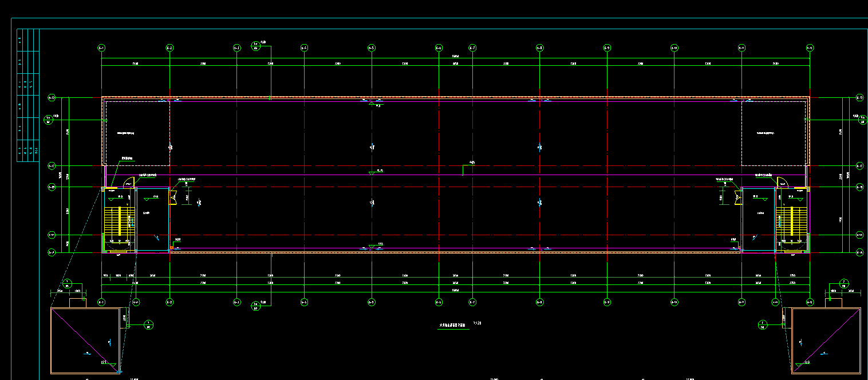Click the section callout bubble above the top dimension line
Viewport: 868px width, 380px height.
point(256,46)
